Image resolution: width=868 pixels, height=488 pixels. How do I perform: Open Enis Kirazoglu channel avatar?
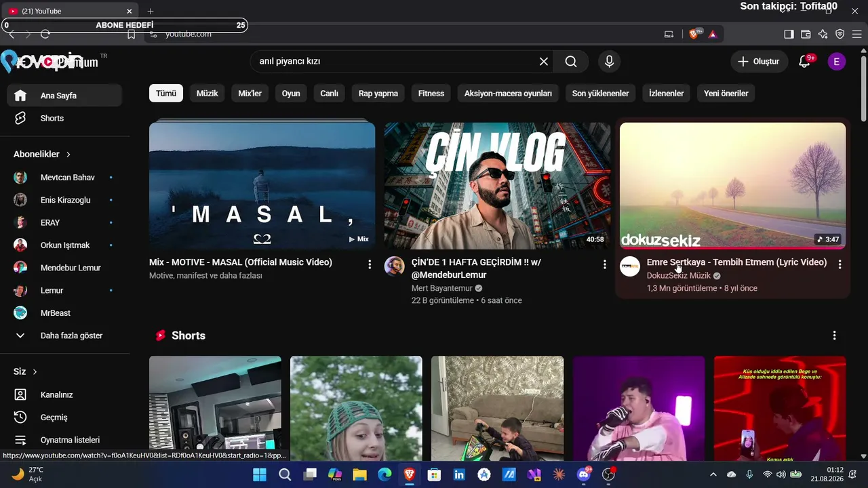20,200
